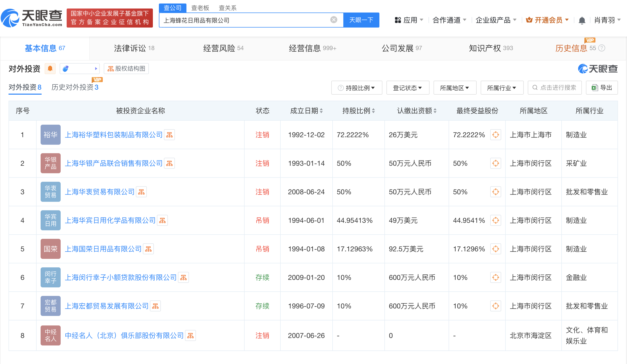Select the 查关系 search mode
627x364 pixels.
click(x=228, y=8)
